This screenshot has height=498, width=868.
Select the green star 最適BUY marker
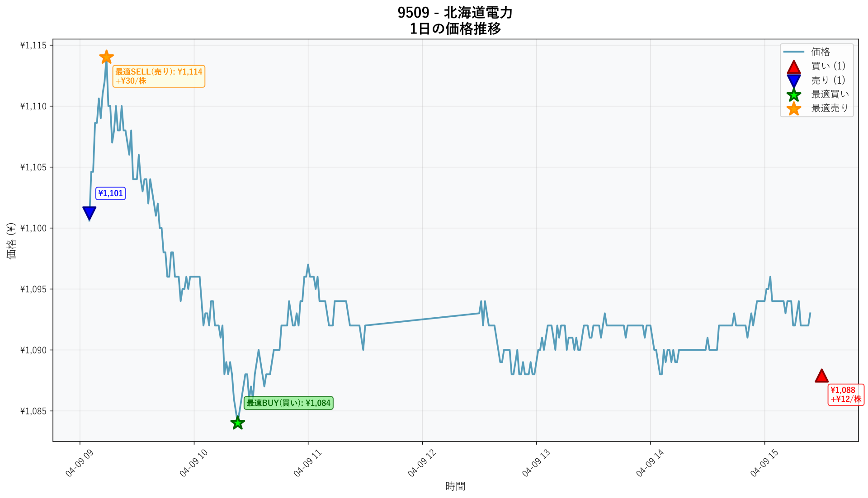(x=237, y=423)
